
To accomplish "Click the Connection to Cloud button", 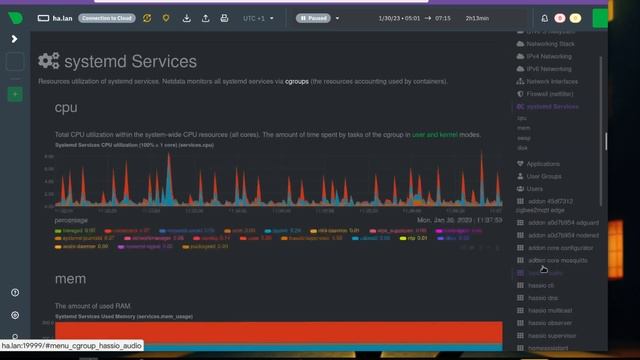I will click(x=107, y=18).
